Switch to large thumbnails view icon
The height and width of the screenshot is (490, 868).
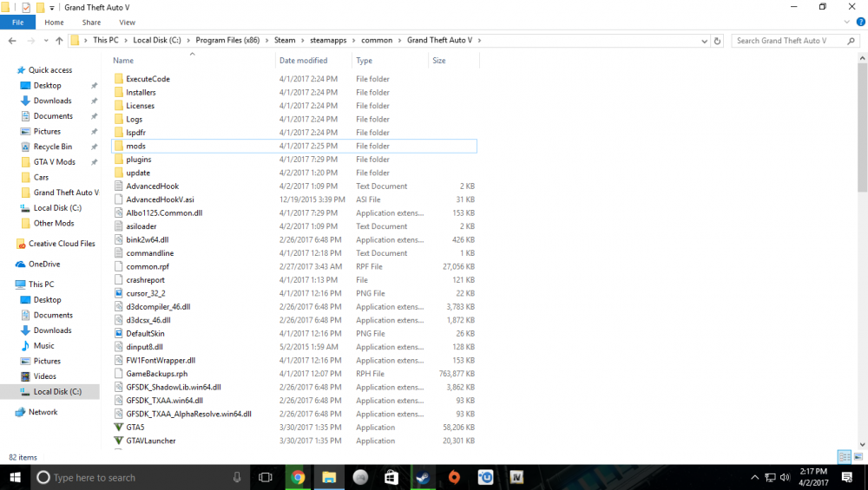click(858, 457)
